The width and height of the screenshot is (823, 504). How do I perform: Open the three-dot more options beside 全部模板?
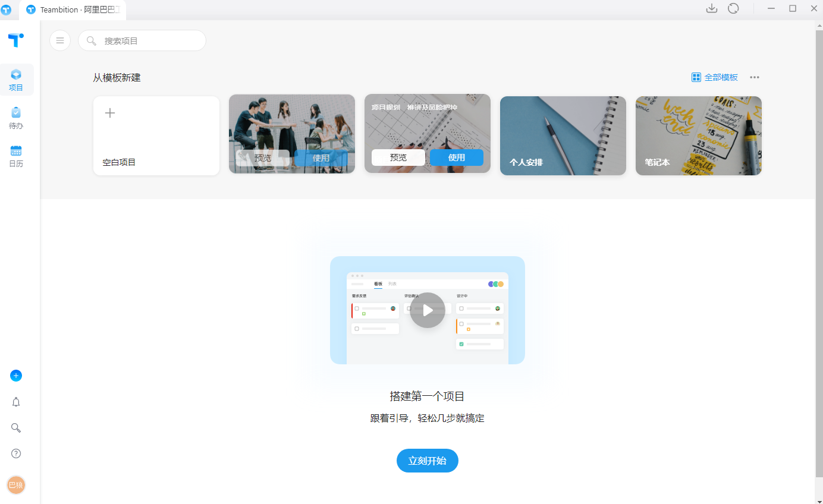pyautogui.click(x=755, y=77)
